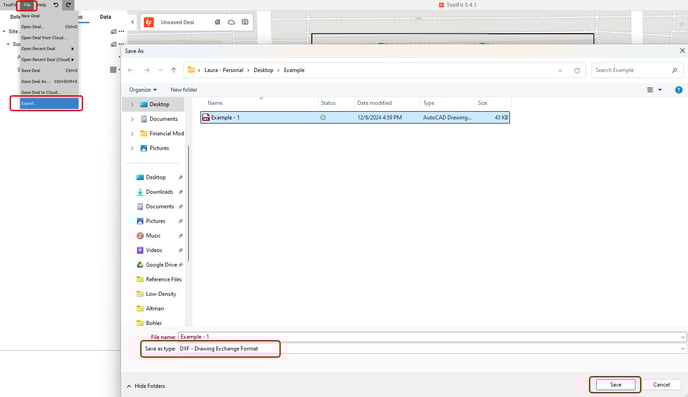Click Hide Folders toggle

[146, 386]
